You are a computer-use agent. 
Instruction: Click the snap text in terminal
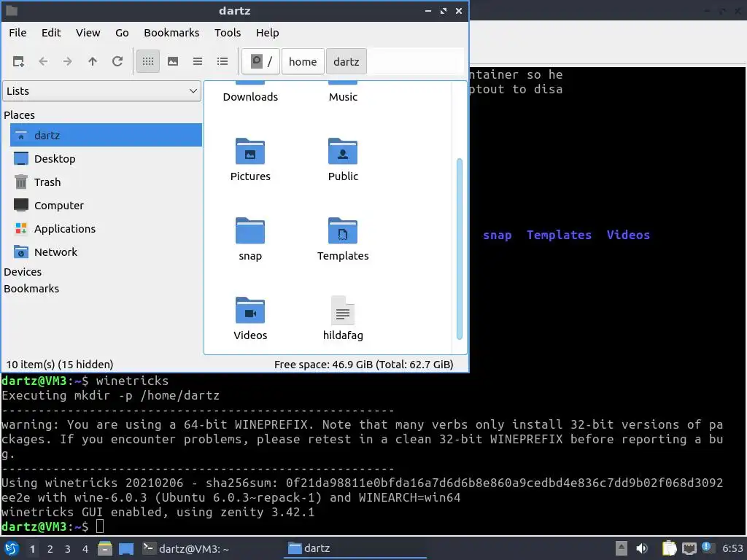tap(498, 236)
